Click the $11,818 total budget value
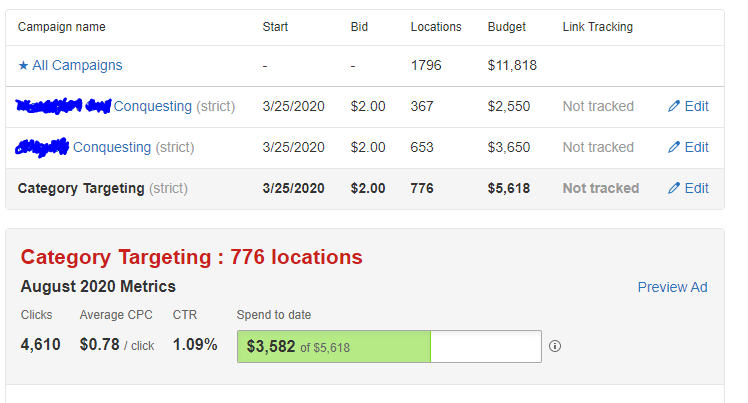 [x=512, y=65]
